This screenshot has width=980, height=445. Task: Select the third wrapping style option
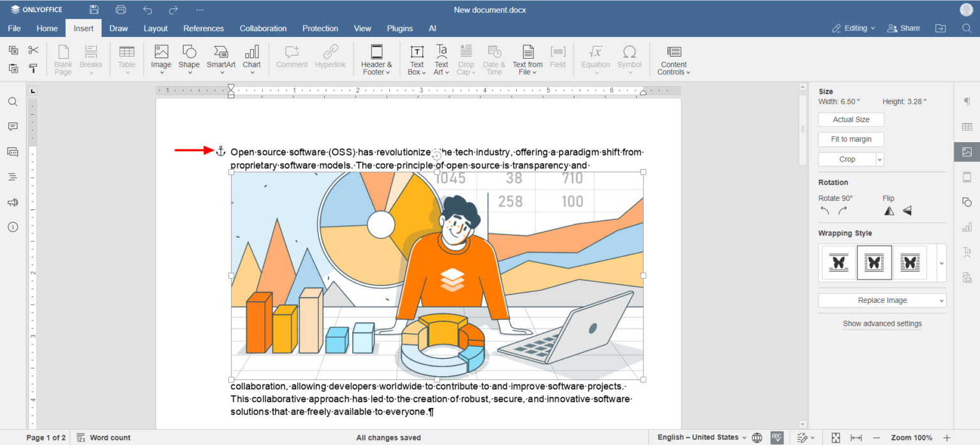(910, 263)
